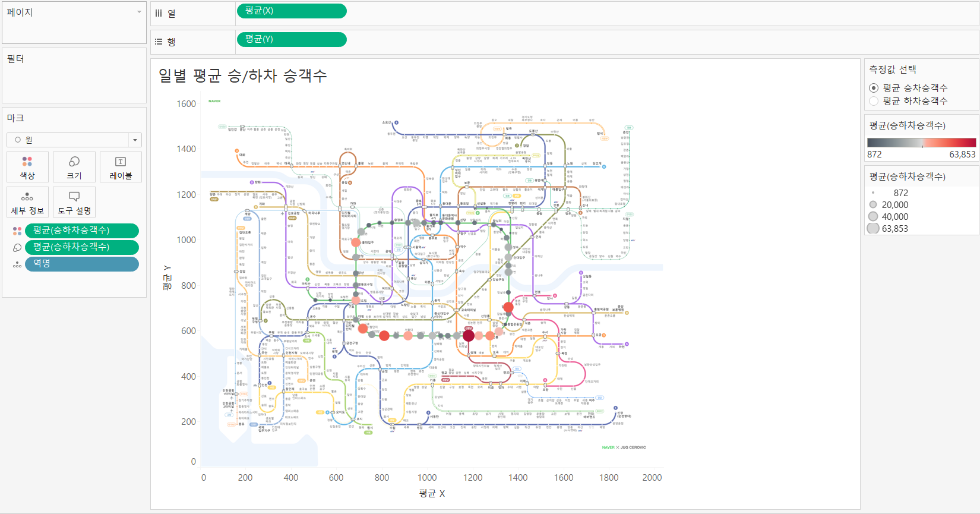Open the 세부 정보 (Detail) mark card
The height and width of the screenshot is (514, 980).
click(x=27, y=202)
